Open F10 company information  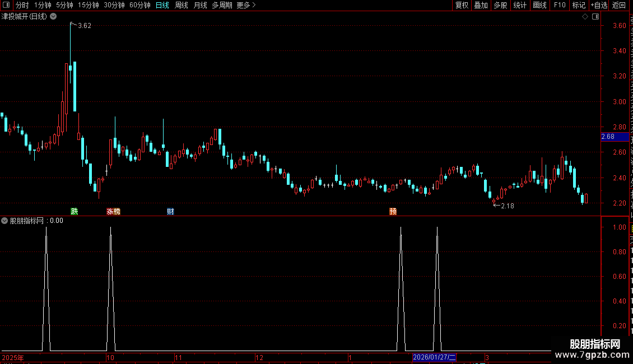(x=560, y=5)
